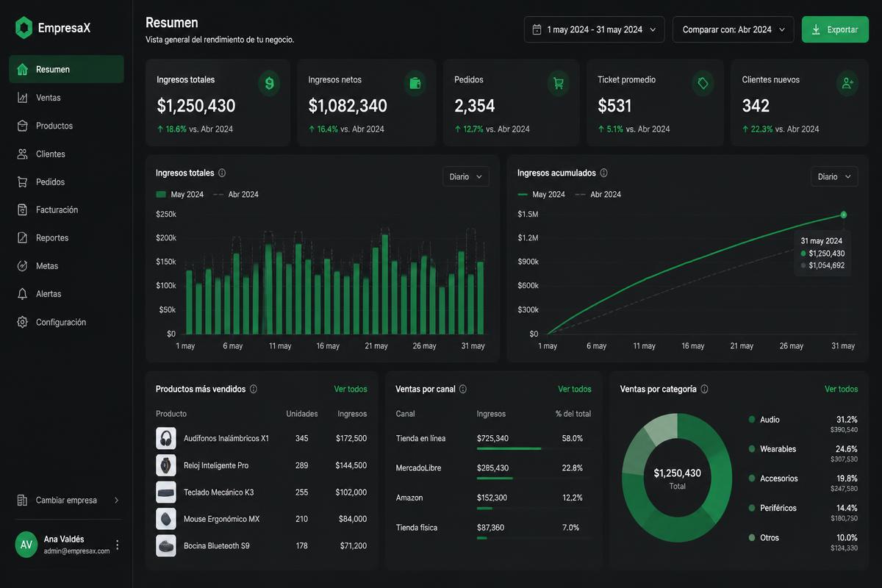This screenshot has width=882, height=588.
Task: Click Bocina Blueteoth S9 product thumbnail
Action: (166, 545)
